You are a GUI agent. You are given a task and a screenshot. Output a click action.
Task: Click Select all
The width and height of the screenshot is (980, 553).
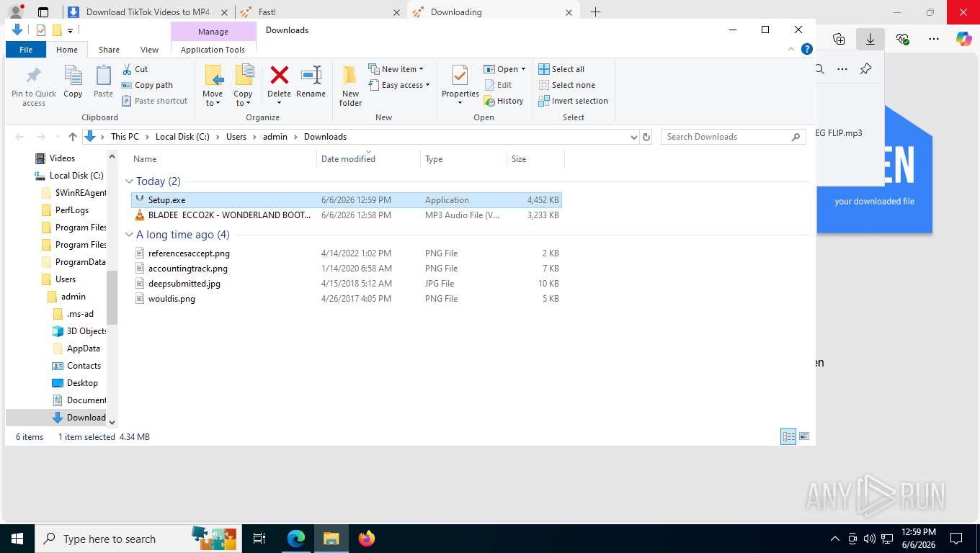coord(561,69)
